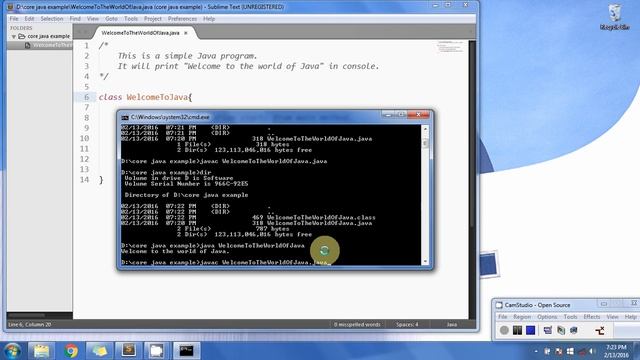Click the sticky notes taskbar icon
This screenshot has width=640, height=360.
click(x=100, y=351)
